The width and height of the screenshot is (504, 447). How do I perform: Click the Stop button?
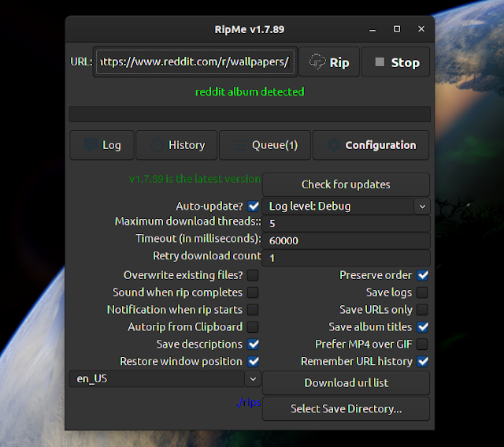tap(395, 61)
